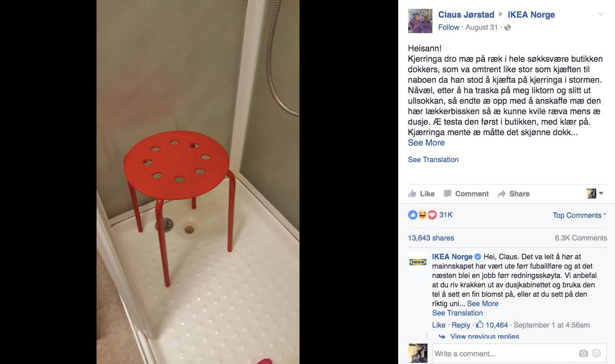Click the emoji smiley icon in comment box
This screenshot has width=615, height=364.
pos(597,353)
